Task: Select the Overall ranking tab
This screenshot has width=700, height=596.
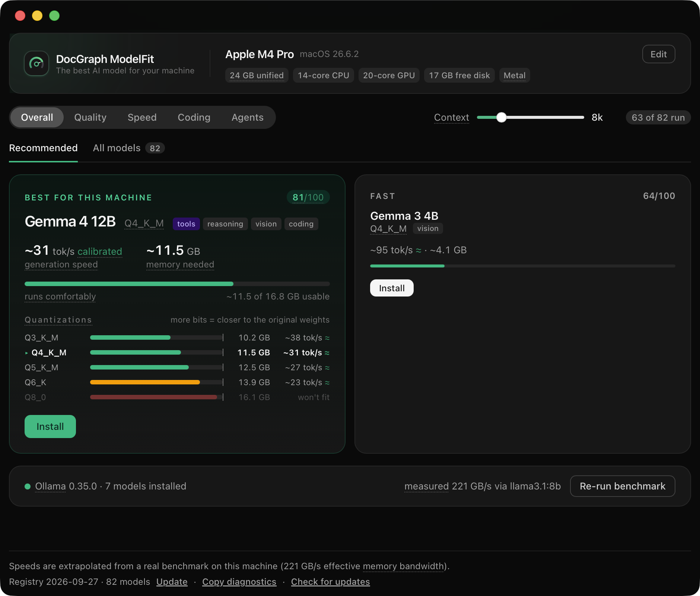Action: point(37,117)
